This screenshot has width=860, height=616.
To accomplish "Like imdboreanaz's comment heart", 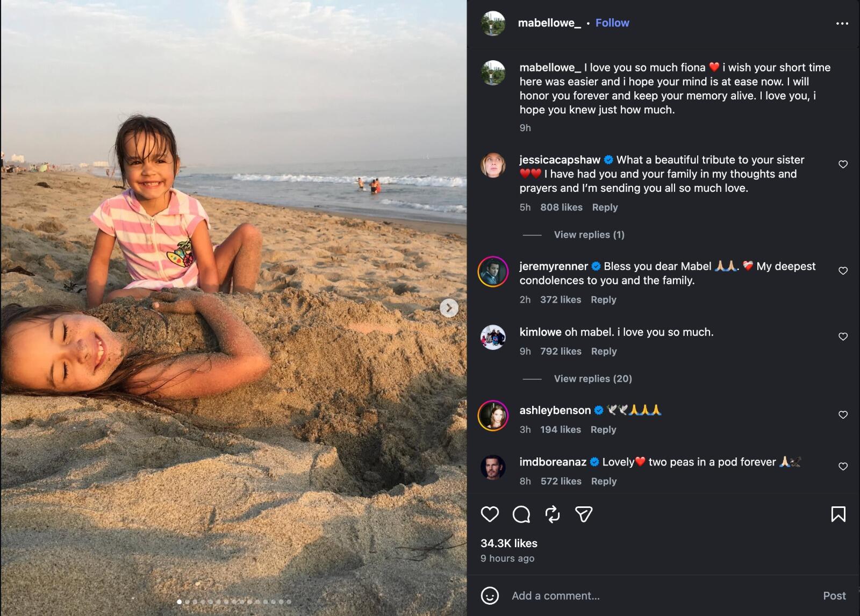I will click(843, 467).
